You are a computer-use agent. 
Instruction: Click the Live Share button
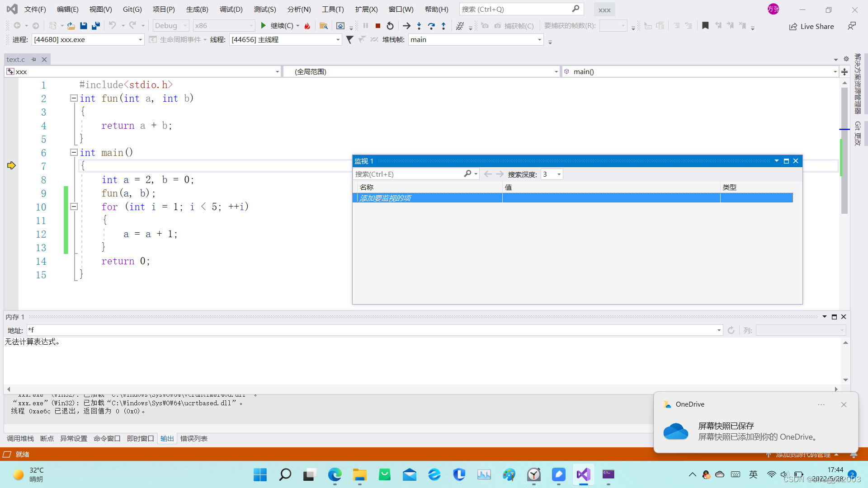(x=811, y=26)
